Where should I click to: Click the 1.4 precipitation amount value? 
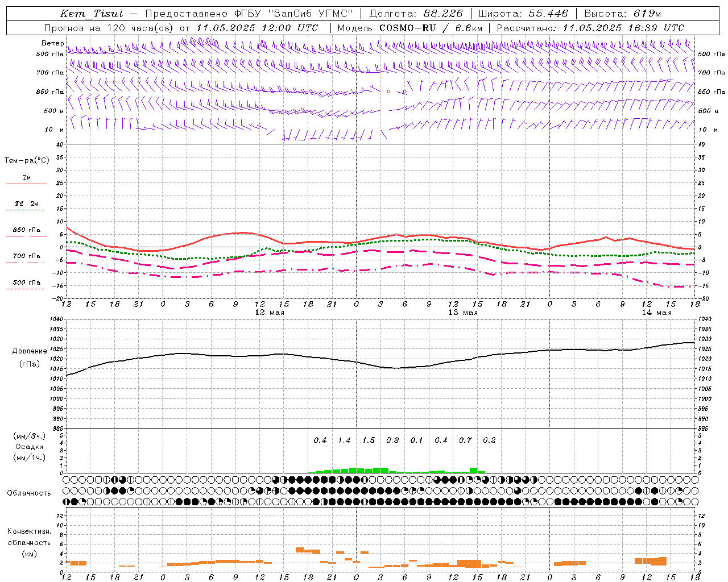344,440
